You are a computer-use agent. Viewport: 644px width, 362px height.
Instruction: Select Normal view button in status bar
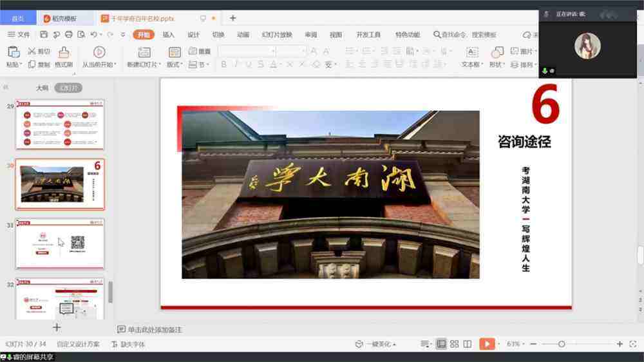(x=441, y=344)
